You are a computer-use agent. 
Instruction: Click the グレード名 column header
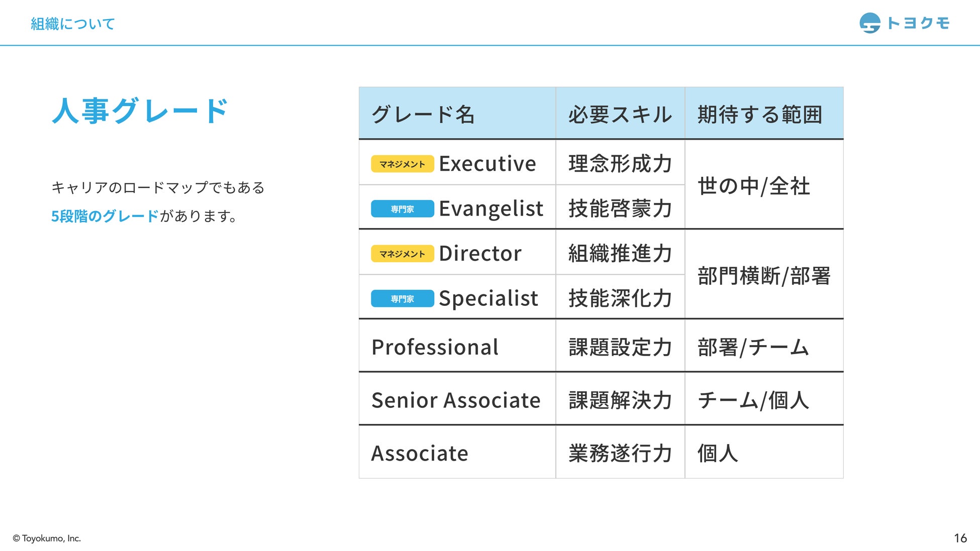tap(423, 115)
